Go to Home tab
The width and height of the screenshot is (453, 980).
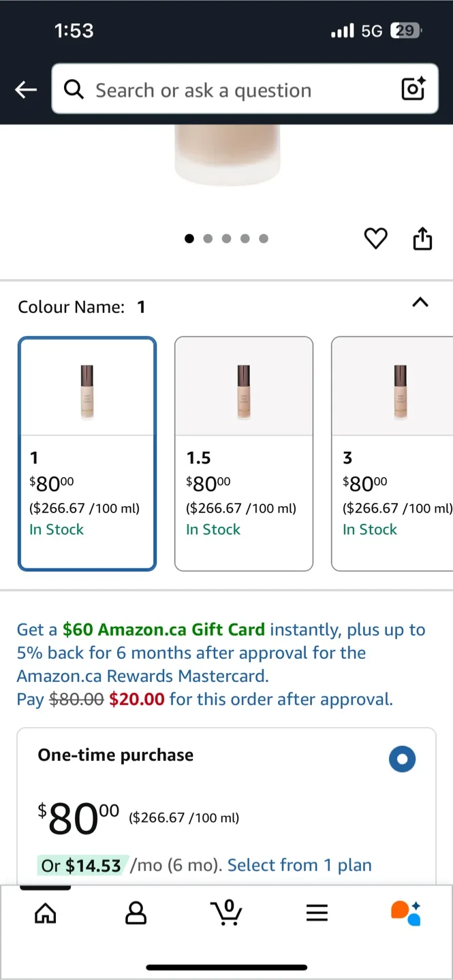46,913
